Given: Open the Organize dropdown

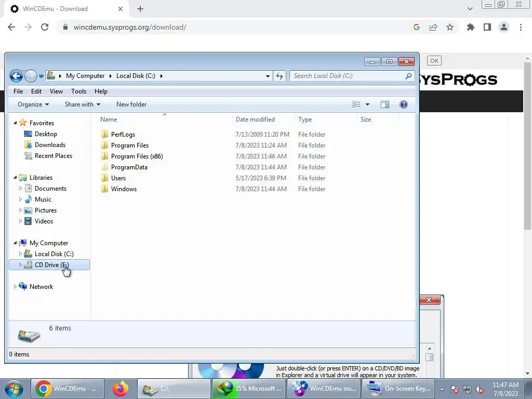Looking at the screenshot, I should pos(33,104).
